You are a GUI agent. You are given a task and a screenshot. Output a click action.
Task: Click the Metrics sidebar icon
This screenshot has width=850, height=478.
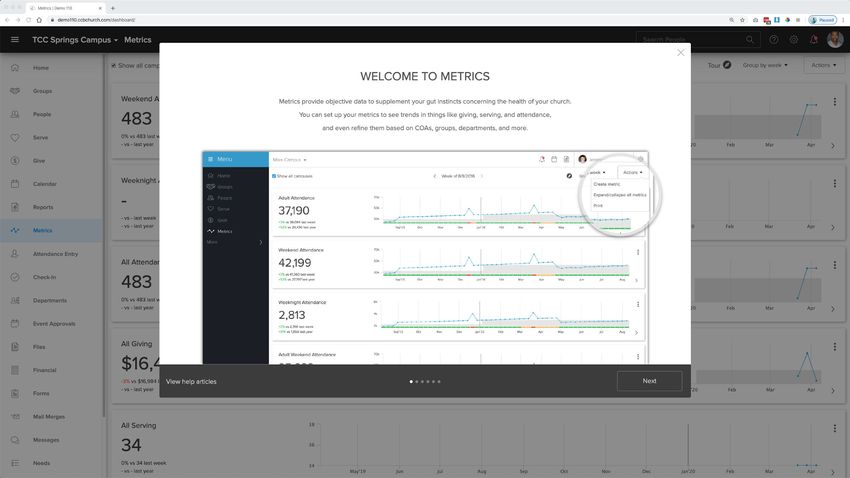[15, 230]
